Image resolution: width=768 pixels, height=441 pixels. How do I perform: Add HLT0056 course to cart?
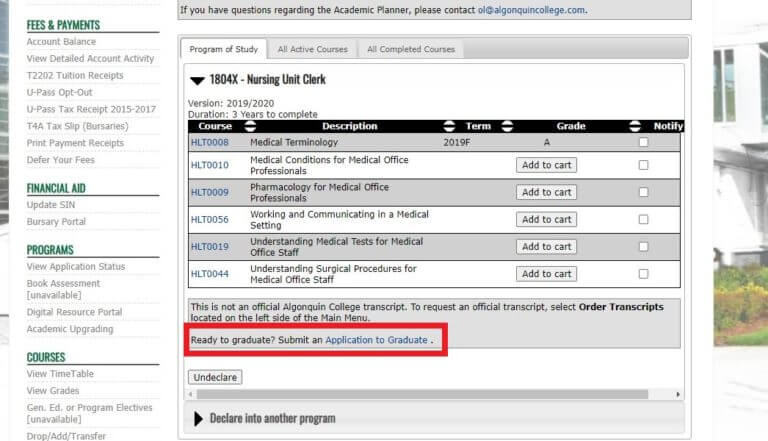(x=546, y=219)
